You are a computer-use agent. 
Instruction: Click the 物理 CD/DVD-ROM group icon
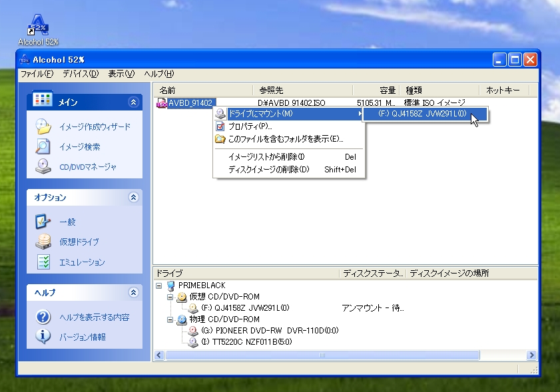point(182,319)
